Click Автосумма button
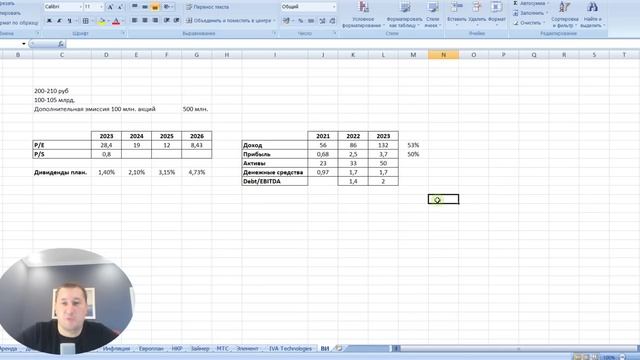640x360 pixels. (531, 3)
